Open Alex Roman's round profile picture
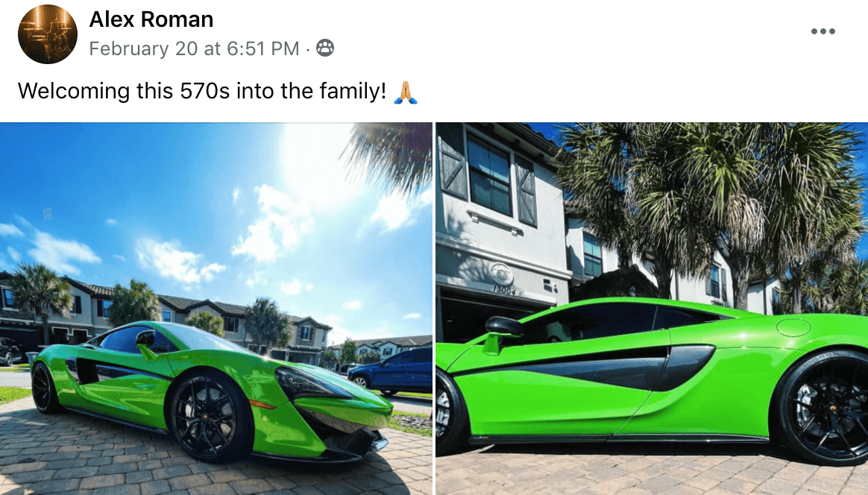 (x=48, y=34)
